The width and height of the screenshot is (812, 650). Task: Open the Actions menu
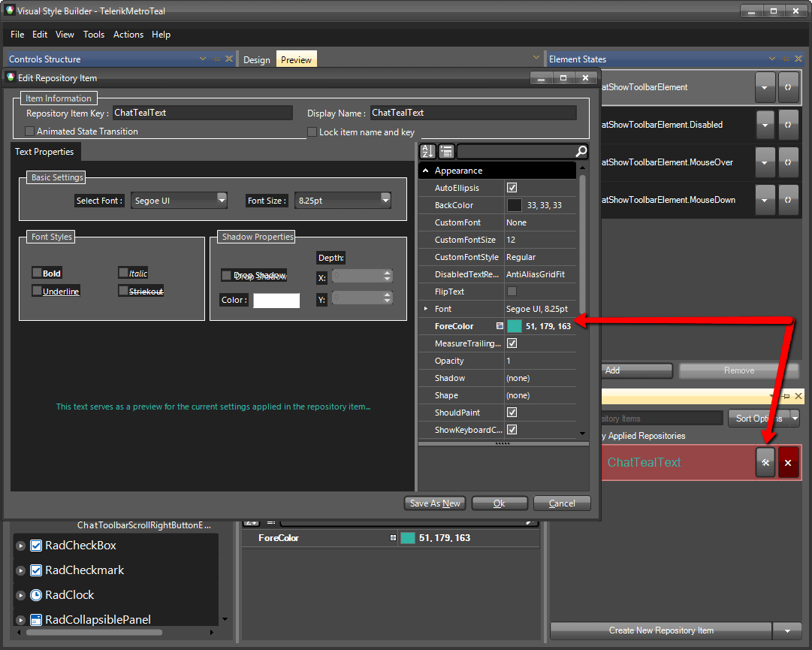point(128,35)
